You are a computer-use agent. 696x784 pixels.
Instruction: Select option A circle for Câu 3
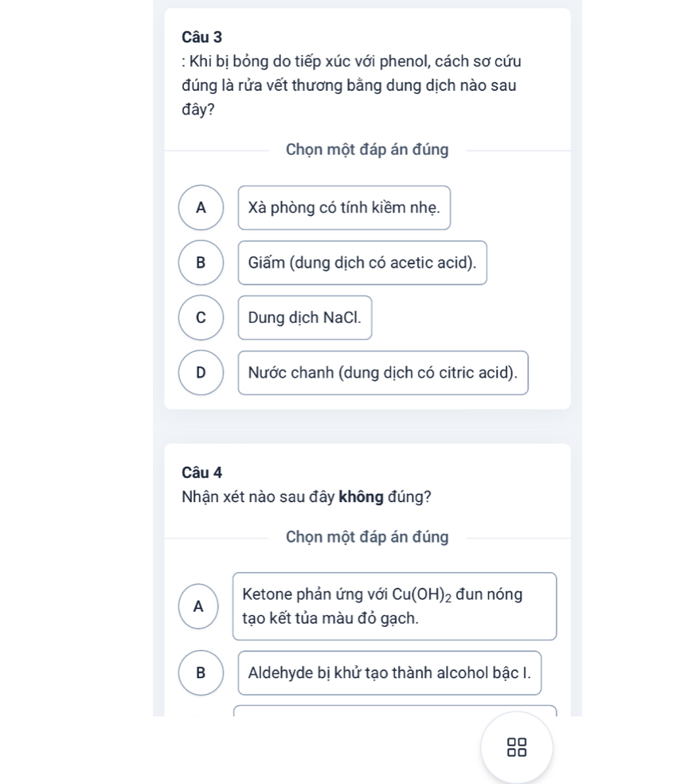201,207
